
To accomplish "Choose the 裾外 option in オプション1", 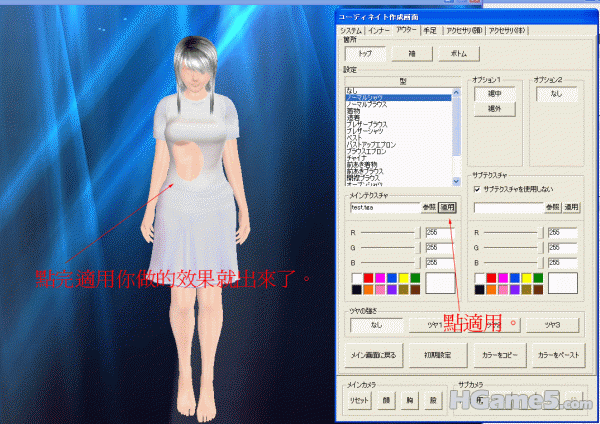I will [x=493, y=108].
